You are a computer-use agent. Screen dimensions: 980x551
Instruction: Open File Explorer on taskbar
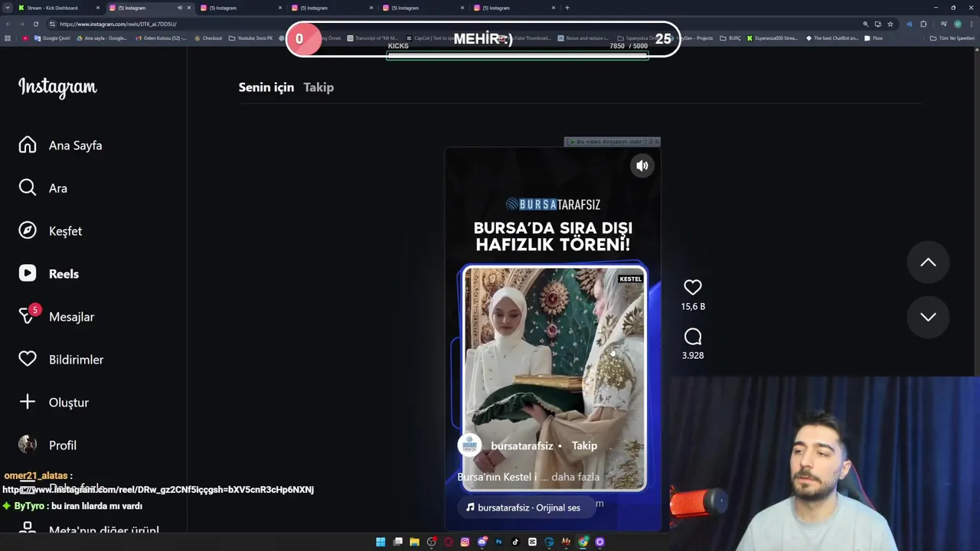pos(414,542)
